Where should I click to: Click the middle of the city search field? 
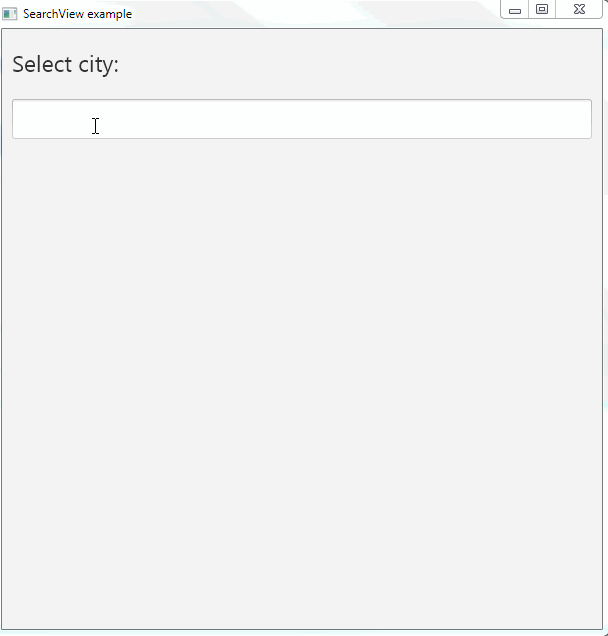click(x=301, y=119)
